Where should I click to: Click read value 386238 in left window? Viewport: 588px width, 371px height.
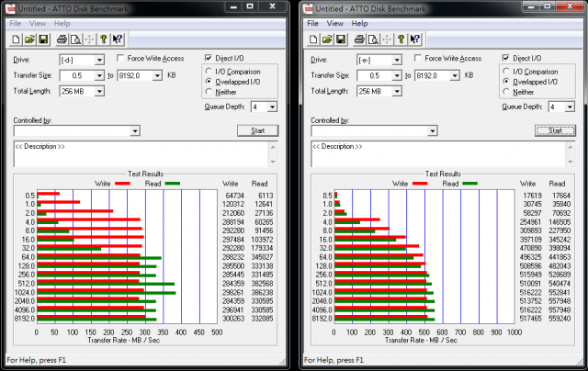pos(262,293)
